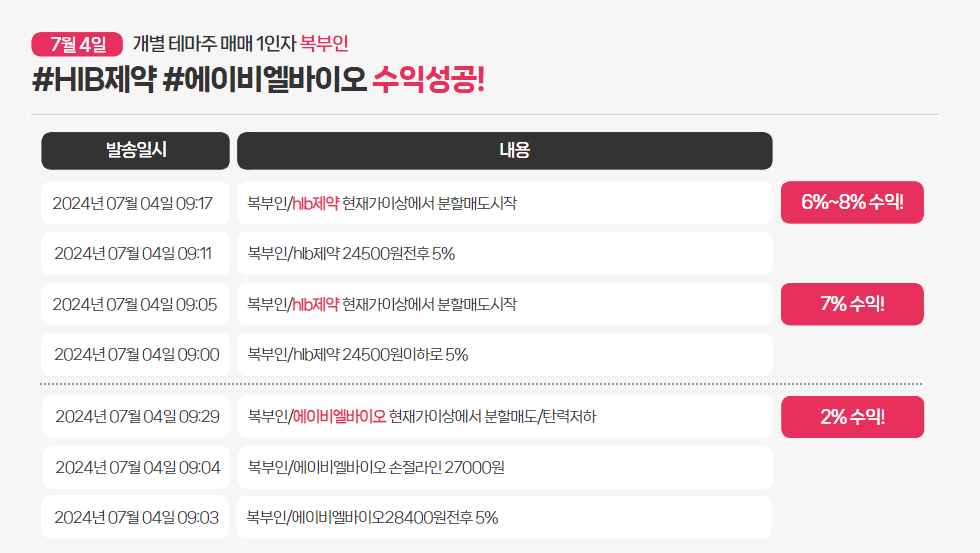Click the 에이비엘바이오 분할매도/탄력저하 message
The width and height of the screenshot is (980, 553).
pyautogui.click(x=506, y=417)
